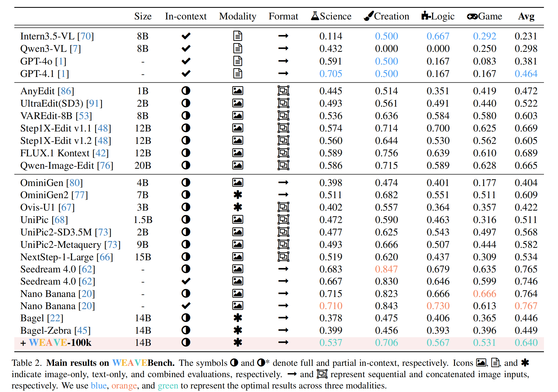The image size is (558, 392).
Task: Click the "1.5B" size of UniPic
Action: pyautogui.click(x=143, y=220)
